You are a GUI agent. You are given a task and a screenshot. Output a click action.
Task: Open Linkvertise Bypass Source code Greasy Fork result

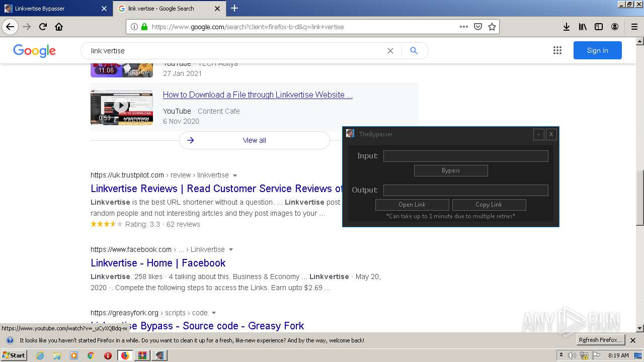(197, 326)
